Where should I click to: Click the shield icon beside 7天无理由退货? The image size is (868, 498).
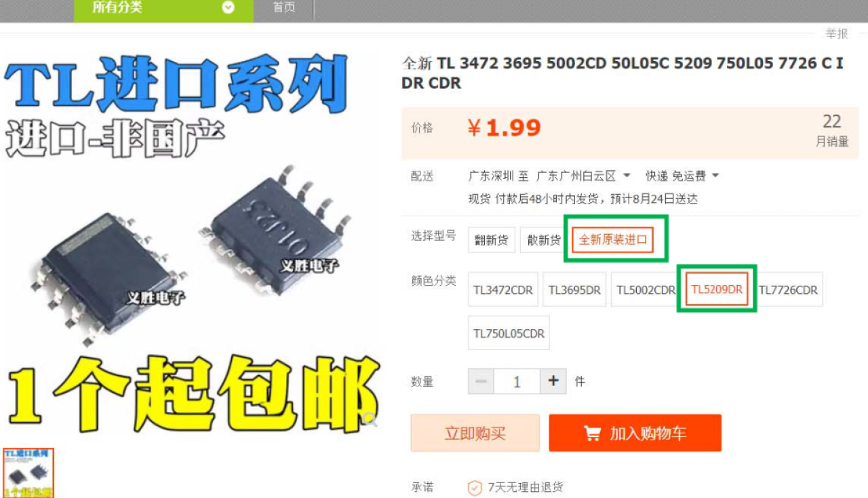coord(475,488)
